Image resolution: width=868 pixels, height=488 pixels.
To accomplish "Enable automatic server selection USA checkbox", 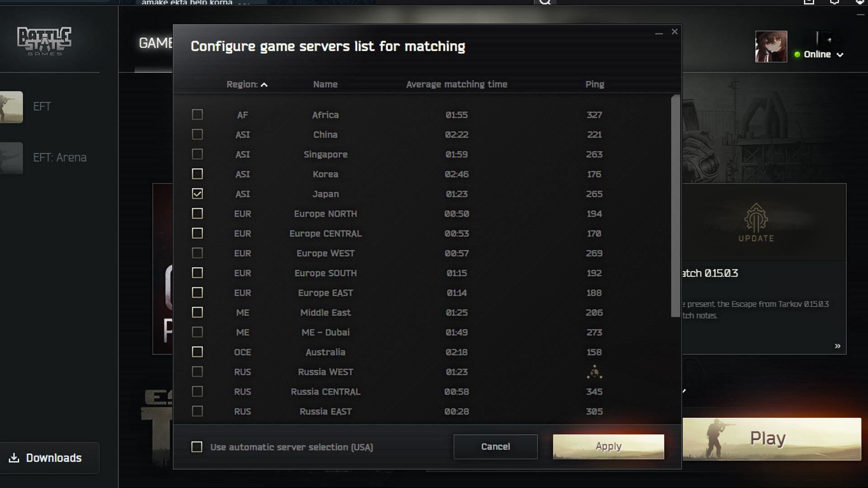I will click(197, 447).
